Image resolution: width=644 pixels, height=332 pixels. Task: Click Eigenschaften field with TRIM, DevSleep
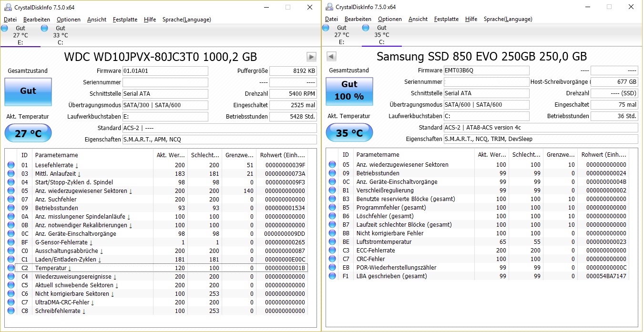(x=541, y=139)
